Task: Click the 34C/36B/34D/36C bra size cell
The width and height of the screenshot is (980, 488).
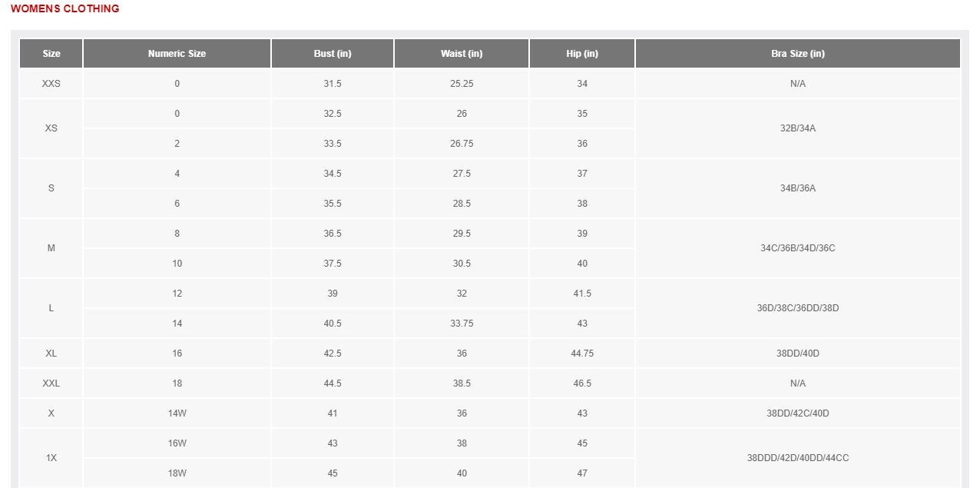Action: 798,248
